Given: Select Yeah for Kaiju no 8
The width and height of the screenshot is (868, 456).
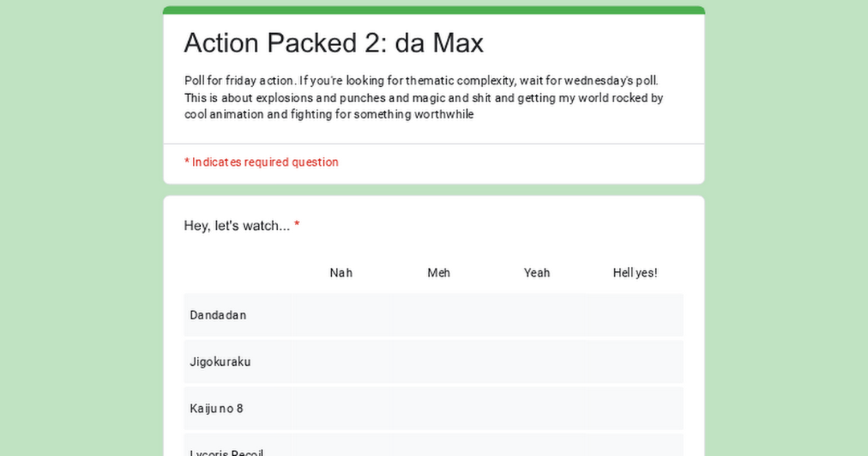Looking at the screenshot, I should 537,409.
